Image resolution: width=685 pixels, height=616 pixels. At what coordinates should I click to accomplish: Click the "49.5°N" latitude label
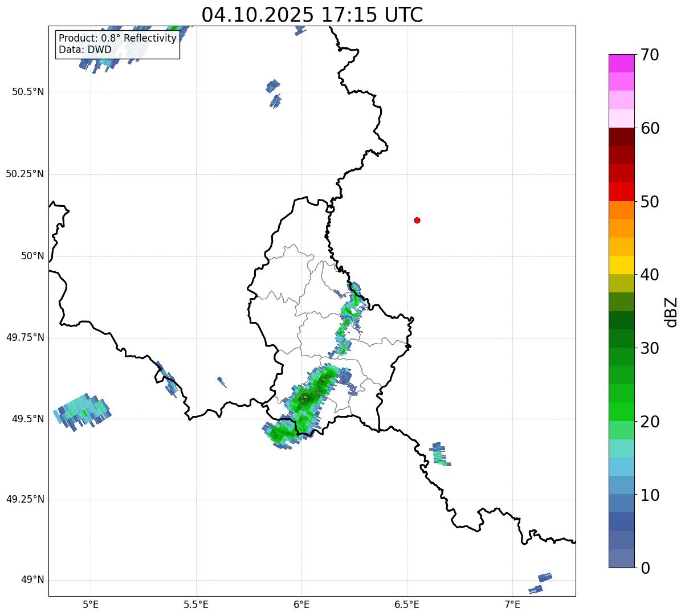(28, 419)
